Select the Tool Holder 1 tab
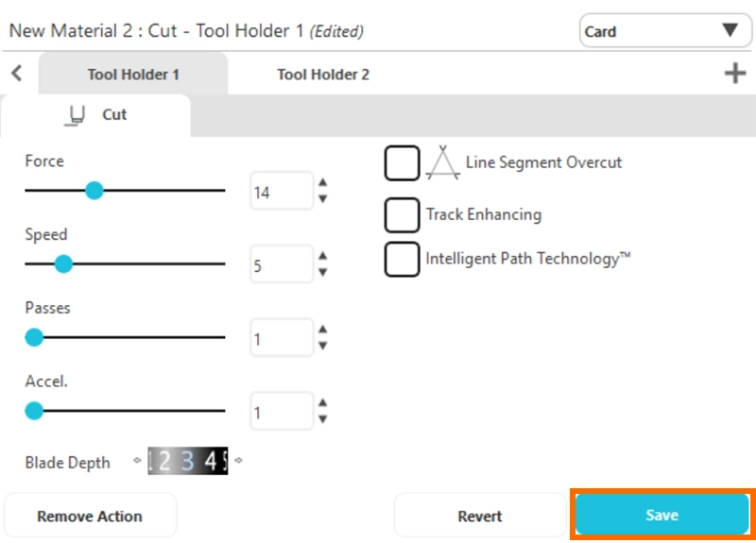The width and height of the screenshot is (756, 543). pos(133,74)
